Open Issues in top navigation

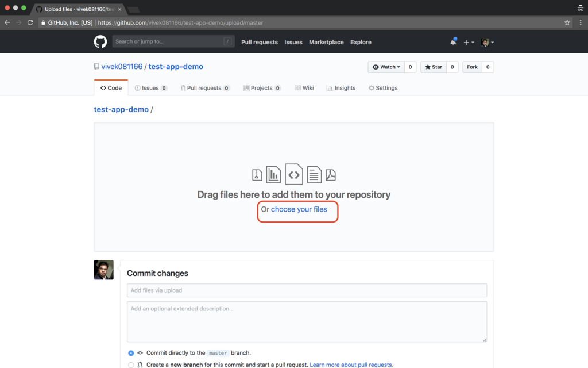293,42
